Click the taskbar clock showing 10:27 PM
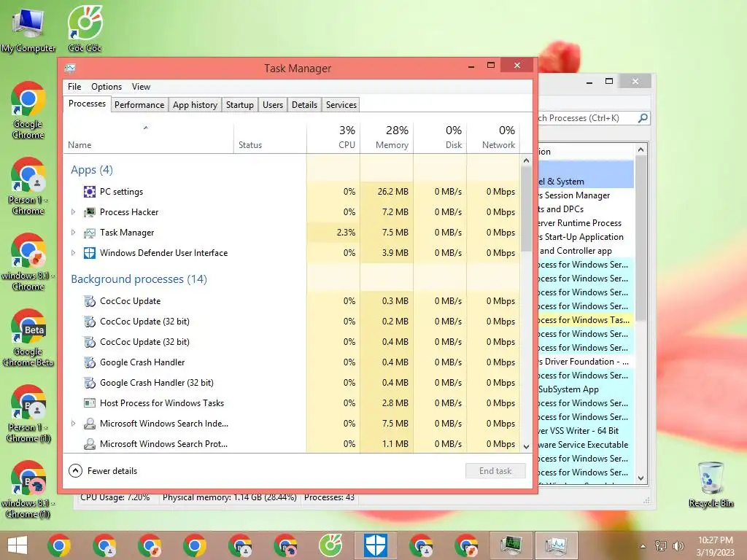This screenshot has height=560, width=747. tap(716, 546)
